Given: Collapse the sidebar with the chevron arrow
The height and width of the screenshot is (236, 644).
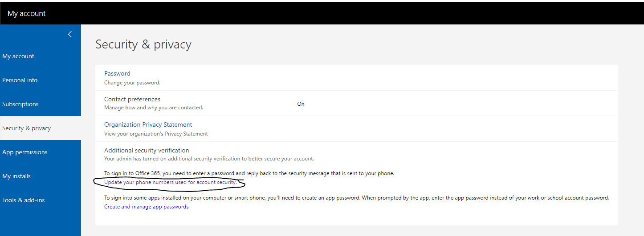Looking at the screenshot, I should tap(70, 34).
